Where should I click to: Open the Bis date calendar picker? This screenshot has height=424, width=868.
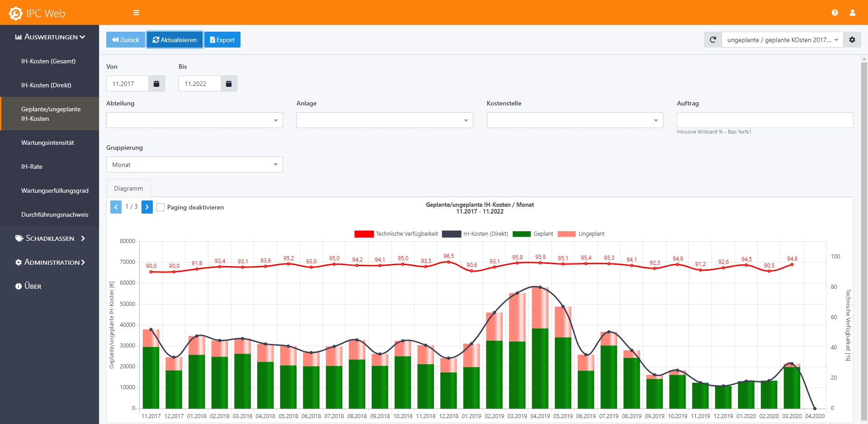[x=229, y=84]
